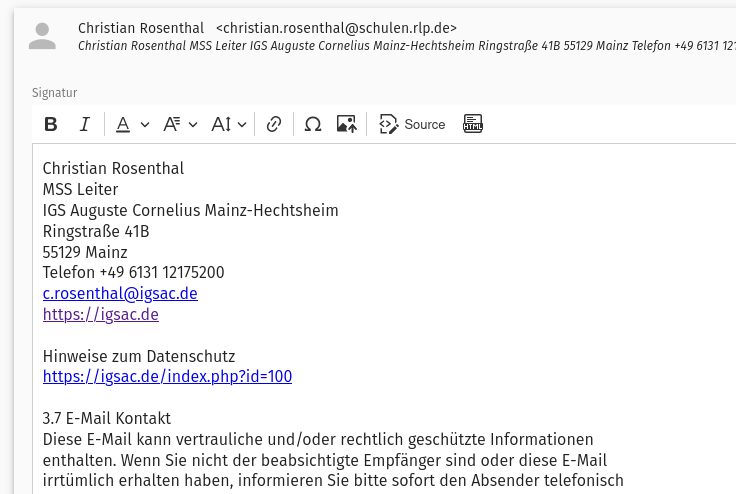Click the font family icon
The height and width of the screenshot is (494, 736).
172,124
